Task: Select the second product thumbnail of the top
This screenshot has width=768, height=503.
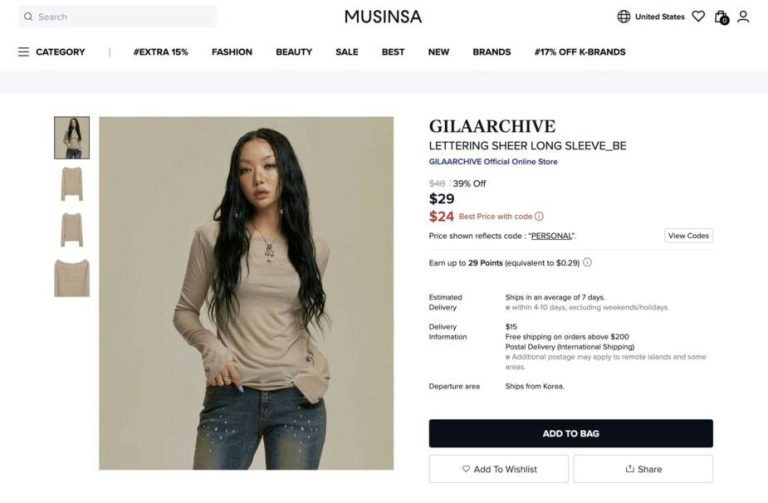Action: click(72, 184)
